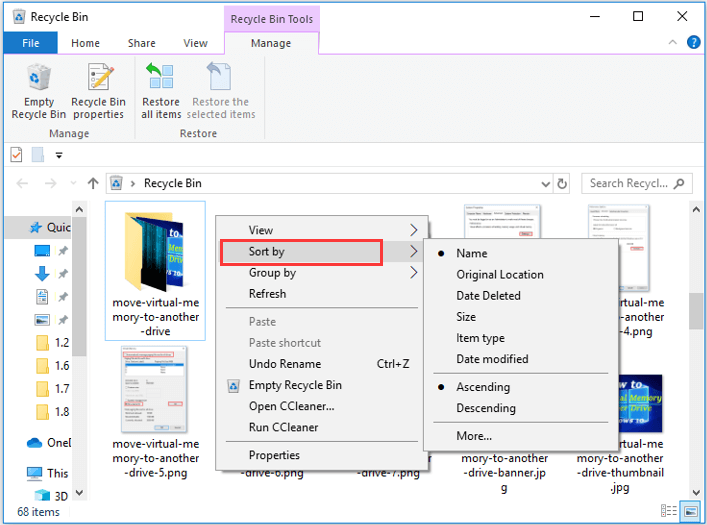Select This PC in navigation pane
Image resolution: width=707 pixels, height=525 pixels.
click(47, 473)
